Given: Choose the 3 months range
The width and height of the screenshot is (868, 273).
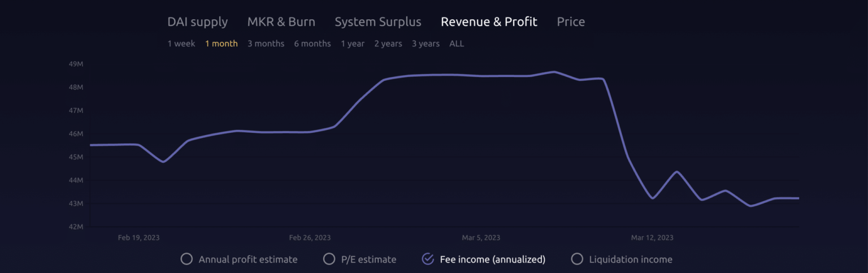Looking at the screenshot, I should (x=266, y=44).
